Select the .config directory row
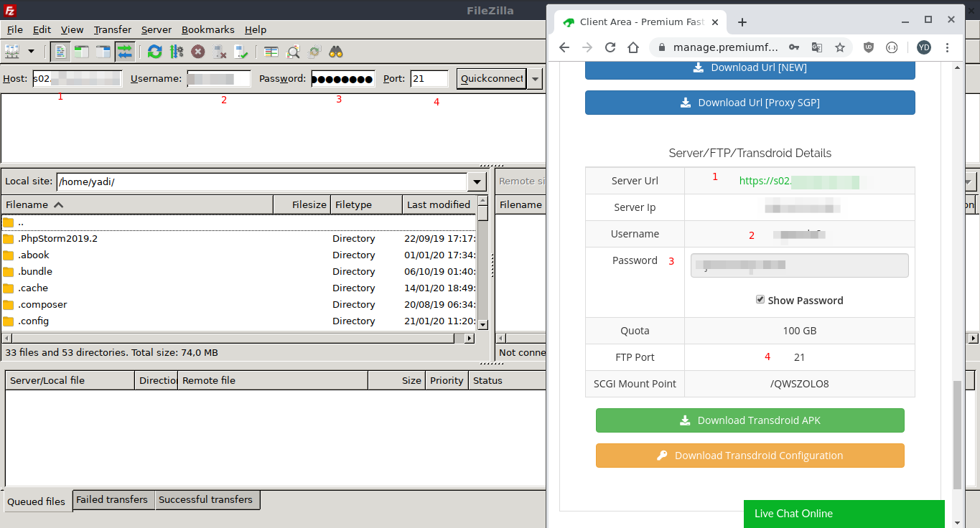Image resolution: width=980 pixels, height=528 pixels. pos(238,321)
